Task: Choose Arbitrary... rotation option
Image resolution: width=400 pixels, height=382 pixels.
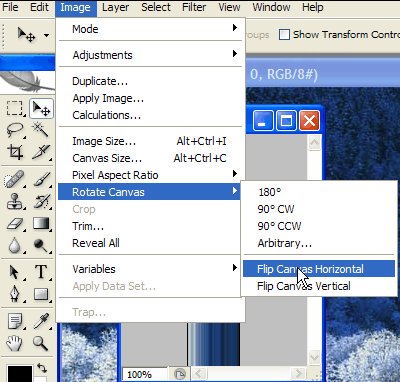Action: click(319, 243)
